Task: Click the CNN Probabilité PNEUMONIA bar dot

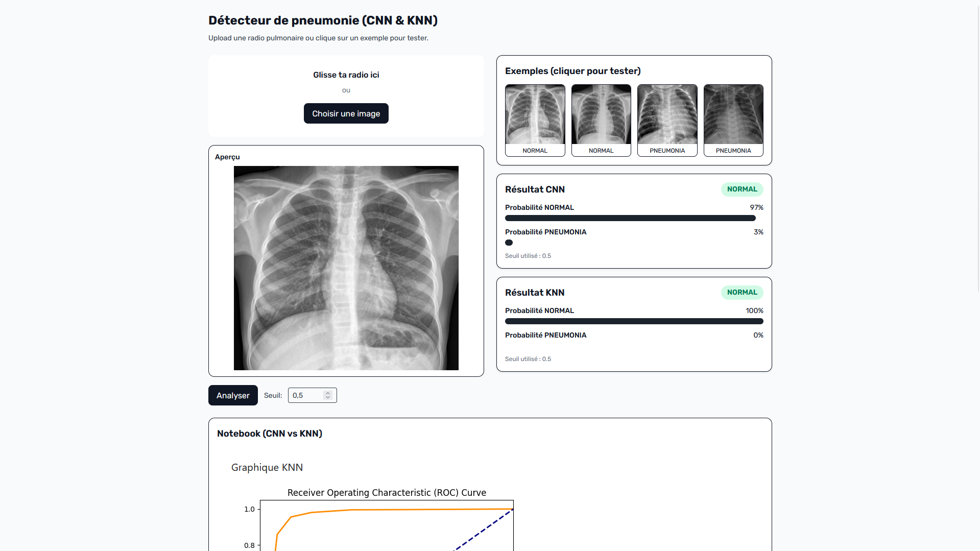Action: (509, 243)
